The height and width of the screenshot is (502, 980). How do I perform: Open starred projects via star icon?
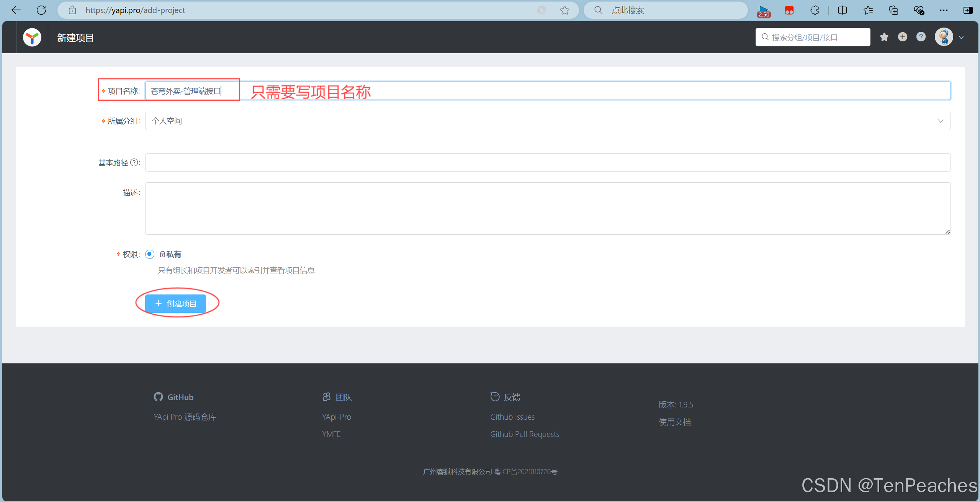(884, 37)
